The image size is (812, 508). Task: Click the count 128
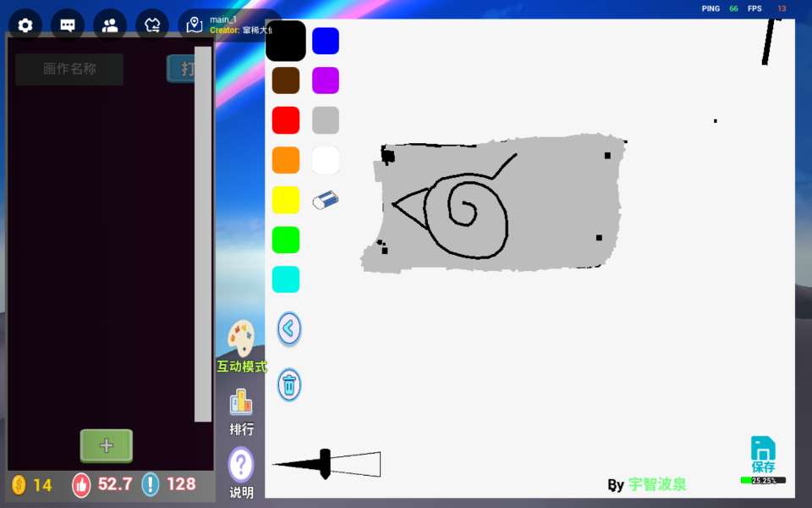click(x=181, y=484)
